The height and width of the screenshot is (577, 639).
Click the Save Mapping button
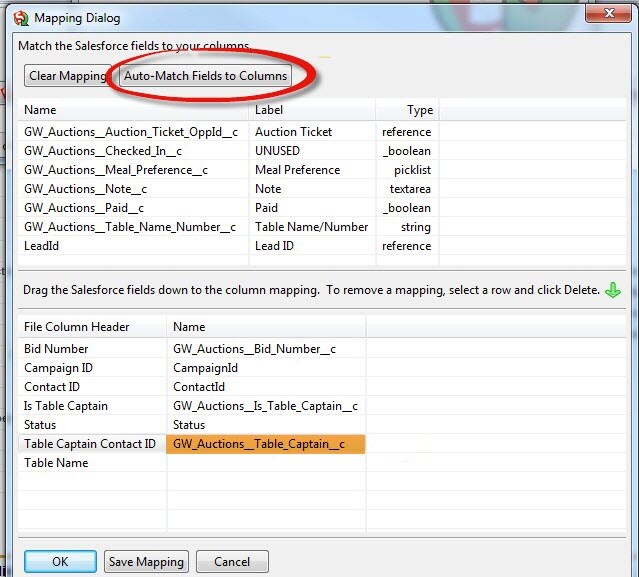click(146, 562)
